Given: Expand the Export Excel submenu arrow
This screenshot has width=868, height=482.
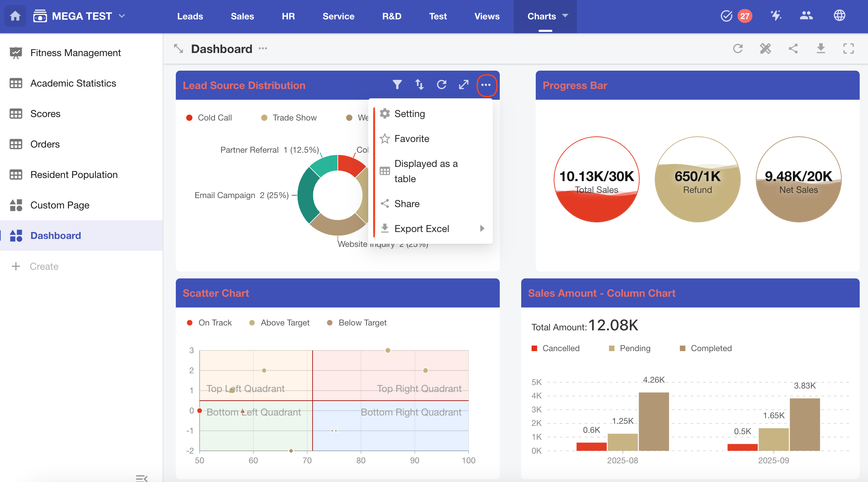Looking at the screenshot, I should [x=482, y=229].
